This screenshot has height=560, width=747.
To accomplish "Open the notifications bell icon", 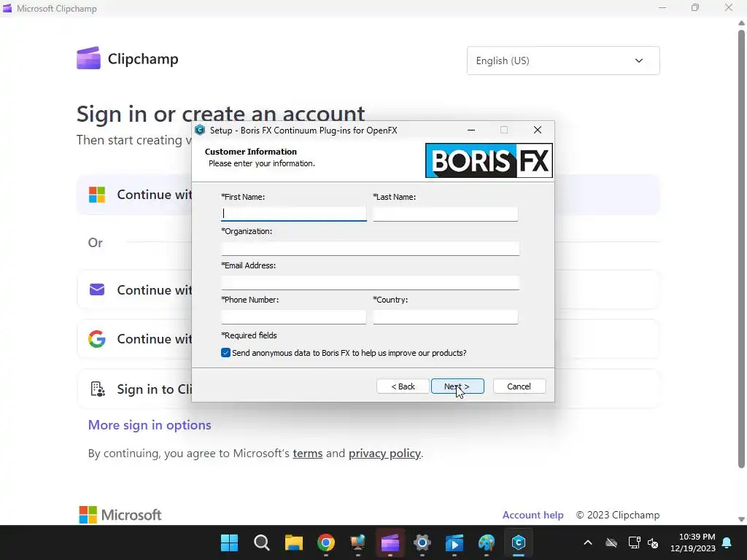I will [727, 542].
